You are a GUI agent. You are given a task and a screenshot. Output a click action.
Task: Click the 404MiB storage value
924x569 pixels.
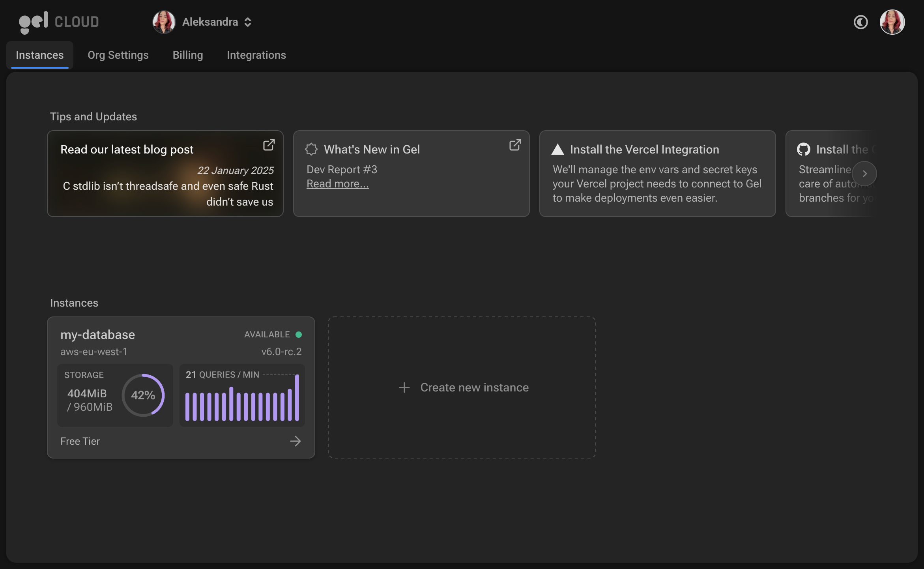pos(87,393)
